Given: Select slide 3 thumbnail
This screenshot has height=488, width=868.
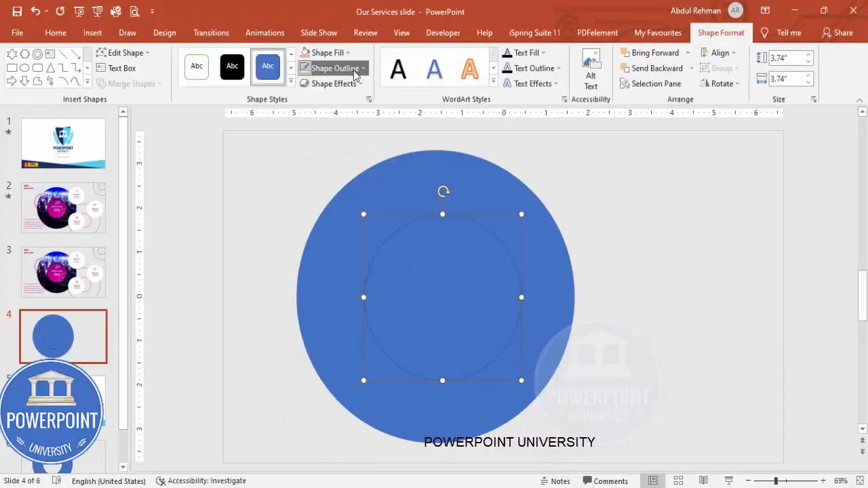Looking at the screenshot, I should (x=63, y=272).
